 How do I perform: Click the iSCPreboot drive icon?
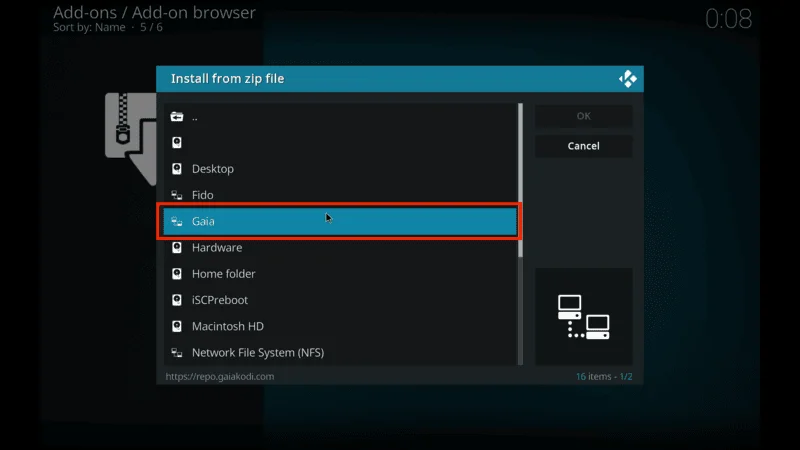(177, 300)
